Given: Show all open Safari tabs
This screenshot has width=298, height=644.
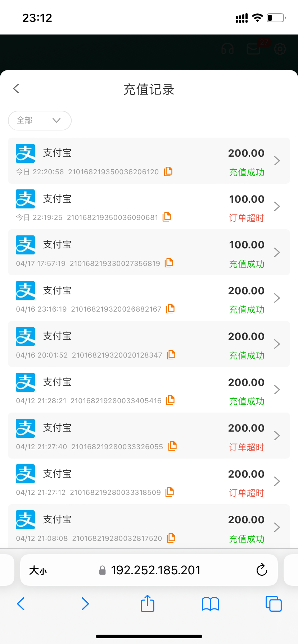Looking at the screenshot, I should point(274,604).
